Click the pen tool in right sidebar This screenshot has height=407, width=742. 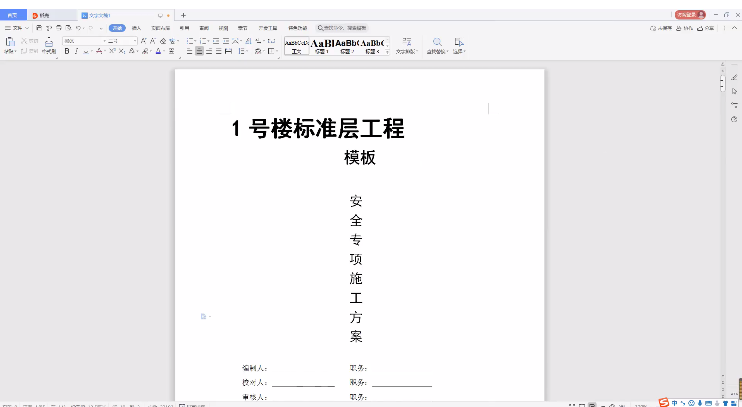(x=734, y=77)
